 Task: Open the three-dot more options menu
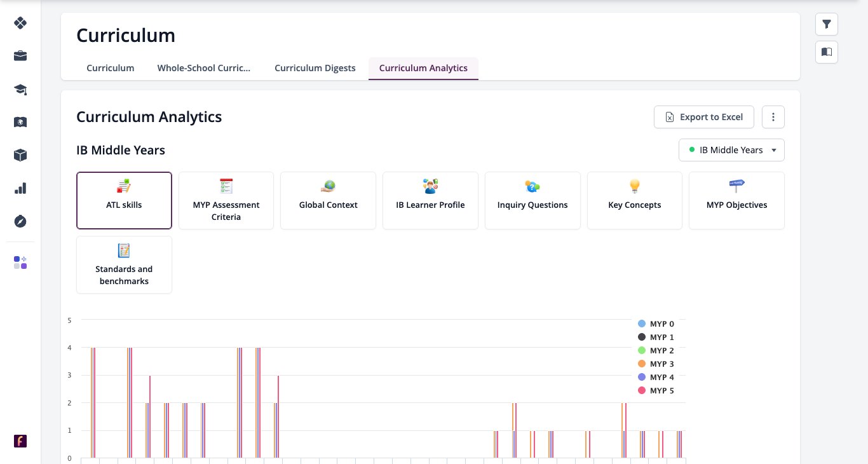coord(773,117)
